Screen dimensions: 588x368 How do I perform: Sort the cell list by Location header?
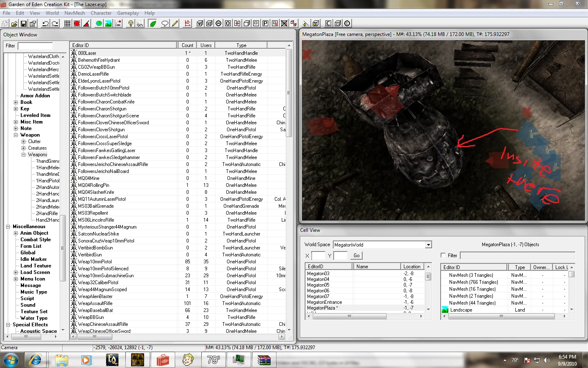click(x=412, y=267)
